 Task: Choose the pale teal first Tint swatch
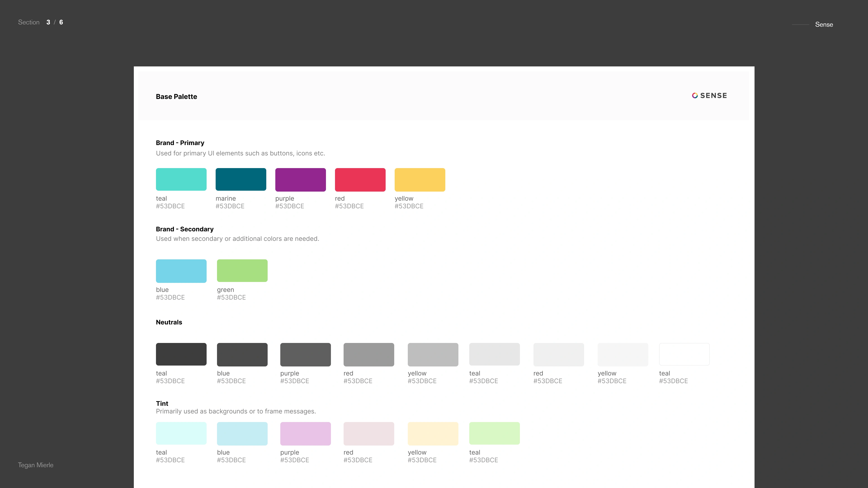(181, 434)
